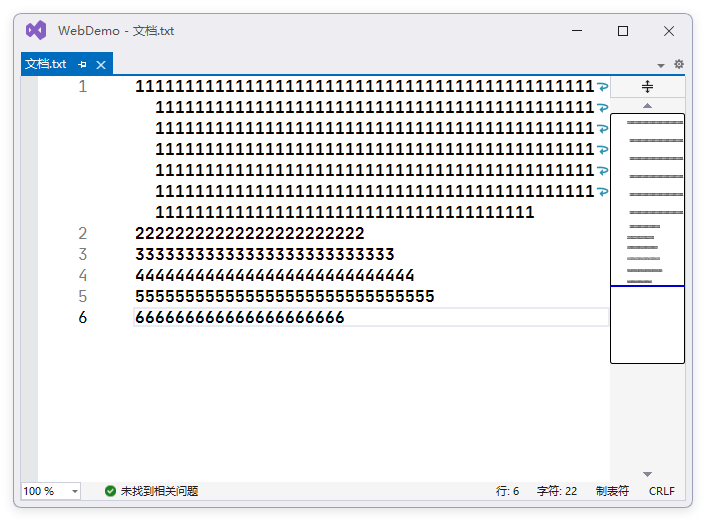706x521 pixels.
Task: Select the 文档.txt document tab
Action: point(46,64)
